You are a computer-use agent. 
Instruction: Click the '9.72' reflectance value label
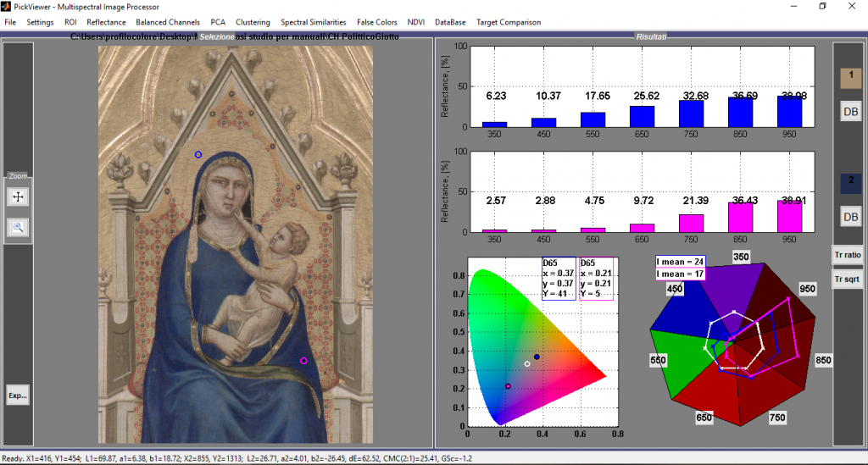coord(643,201)
